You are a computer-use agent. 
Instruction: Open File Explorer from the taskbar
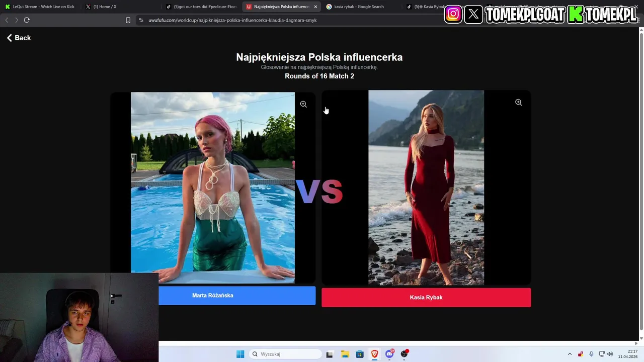click(x=345, y=354)
